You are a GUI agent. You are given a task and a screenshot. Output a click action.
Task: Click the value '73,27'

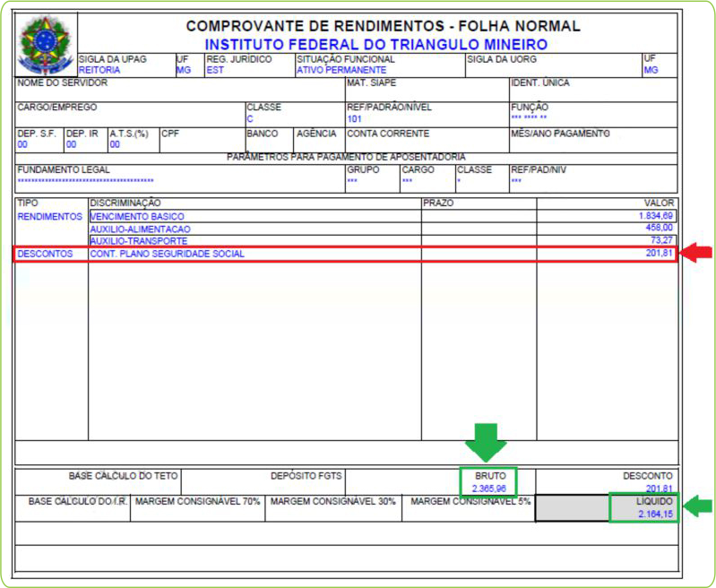pos(661,240)
